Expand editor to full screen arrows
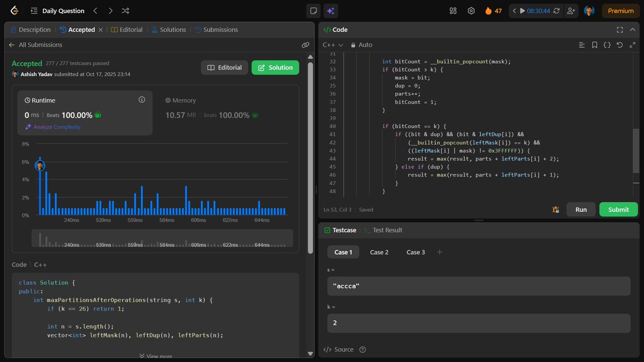This screenshot has width=644, height=362. pos(632,45)
